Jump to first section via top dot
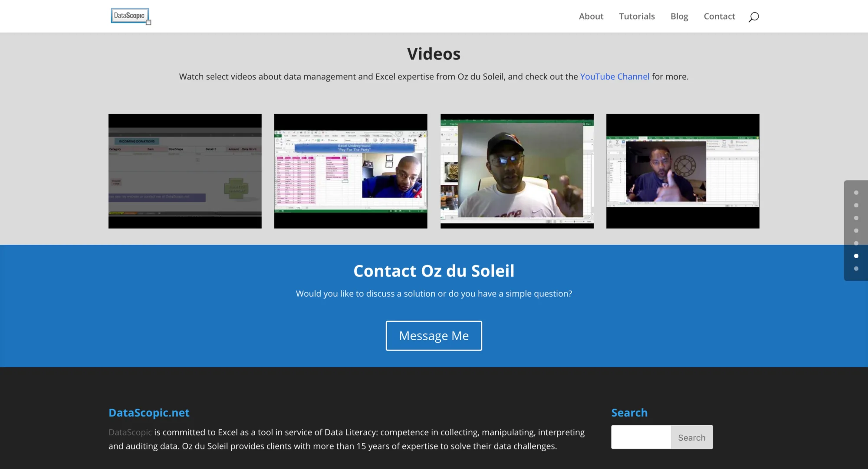This screenshot has height=469, width=868. coord(856,193)
